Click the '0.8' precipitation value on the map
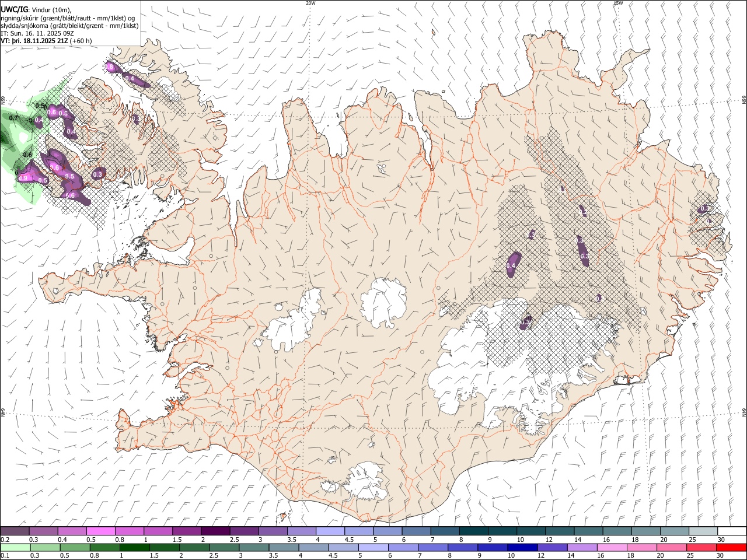Image resolution: width=747 pixels, height=560 pixels. 110,67
